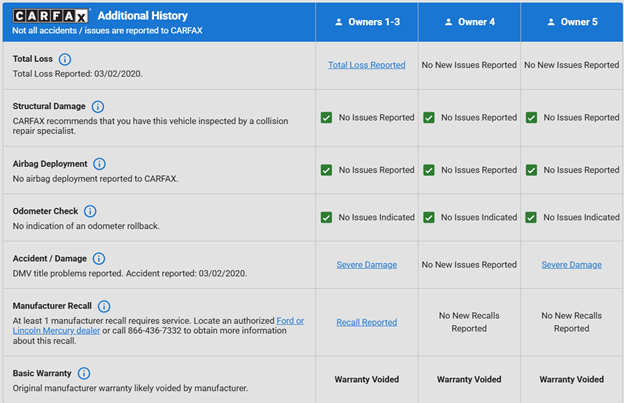
Task: Click 'No Issues Reported' Airbag text Owner 4
Action: pos(479,170)
